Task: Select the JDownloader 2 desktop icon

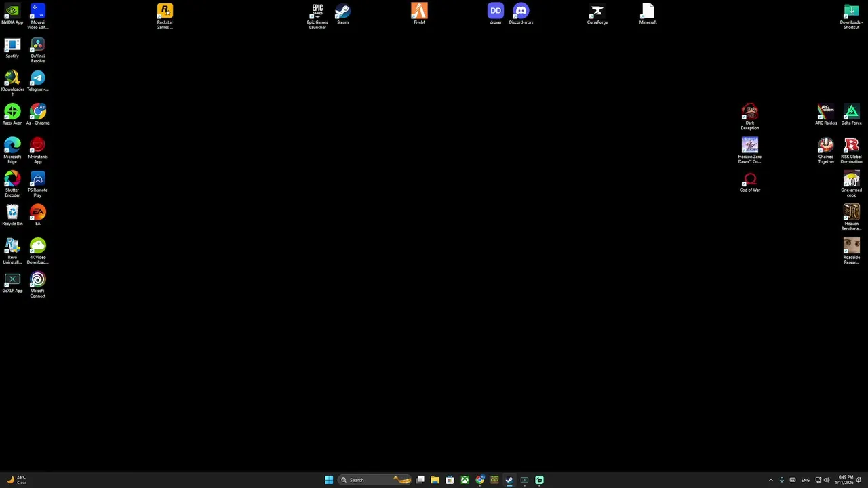Action: (x=12, y=83)
